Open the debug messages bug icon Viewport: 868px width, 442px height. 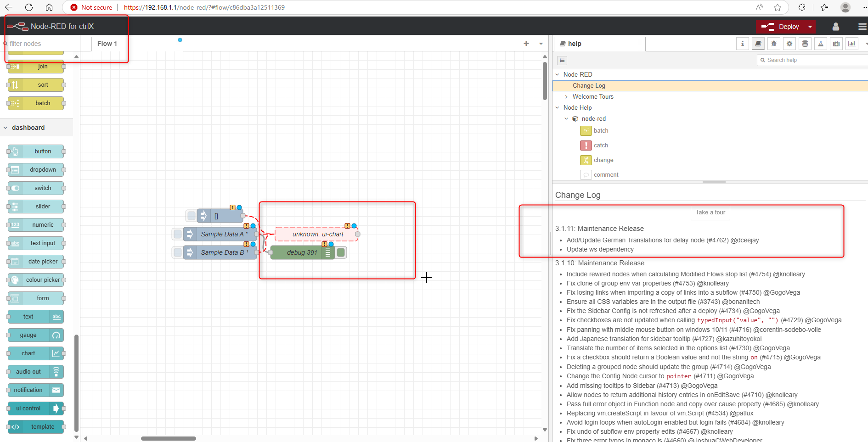coord(773,44)
